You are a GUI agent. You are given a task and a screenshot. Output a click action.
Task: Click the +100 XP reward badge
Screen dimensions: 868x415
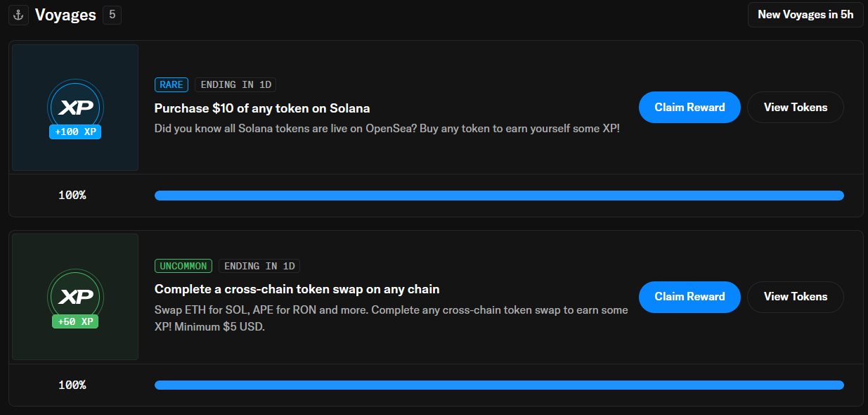point(75,132)
